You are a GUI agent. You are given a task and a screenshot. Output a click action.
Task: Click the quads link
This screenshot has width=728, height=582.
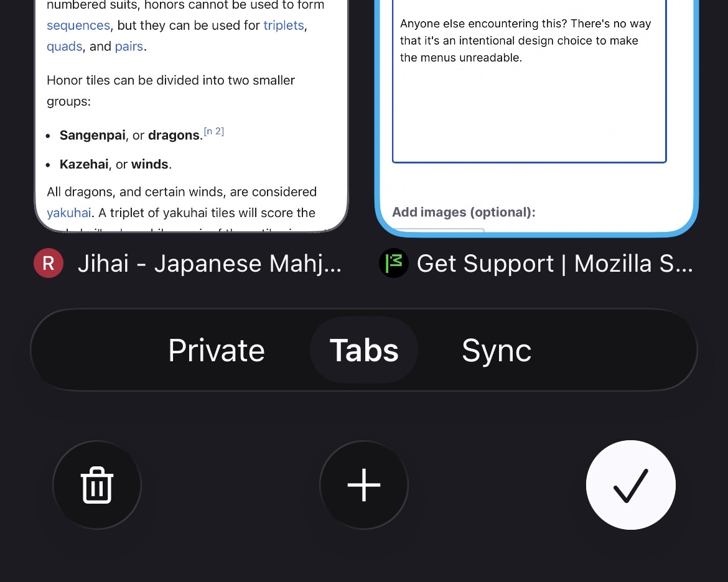point(65,47)
